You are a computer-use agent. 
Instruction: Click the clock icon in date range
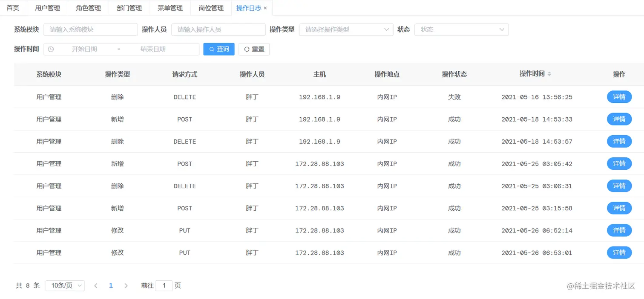[x=51, y=49]
